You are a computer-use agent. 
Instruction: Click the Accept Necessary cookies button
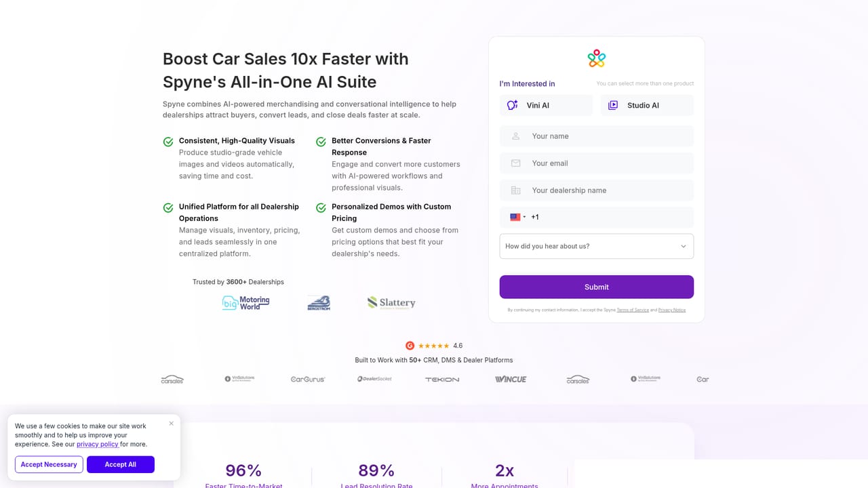pyautogui.click(x=49, y=464)
